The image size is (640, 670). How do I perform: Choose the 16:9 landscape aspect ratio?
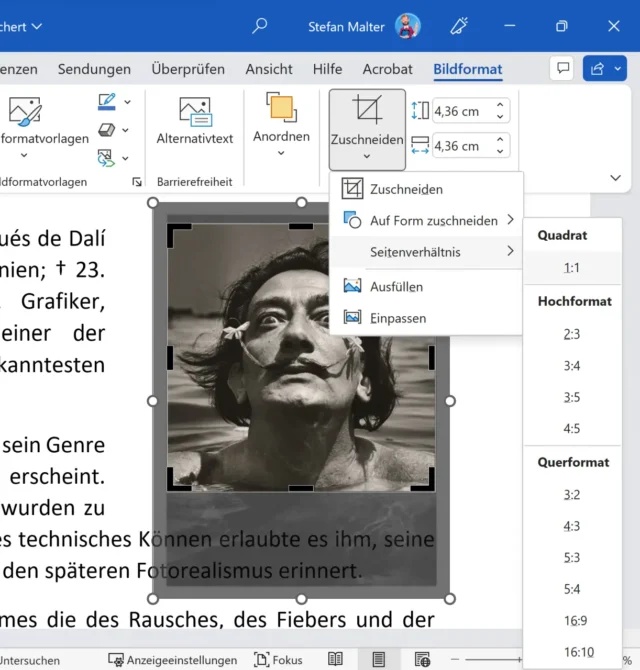click(575, 621)
